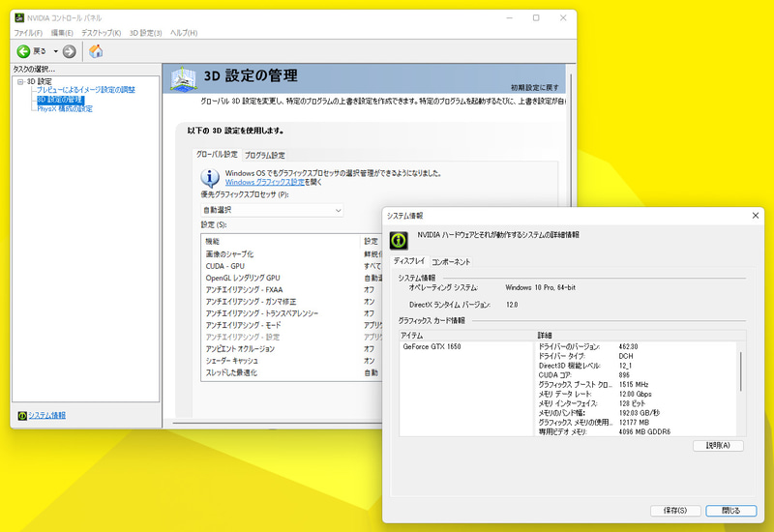774x532 pixels.
Task: Click the CUDAコア detail row
Action: (x=636, y=375)
